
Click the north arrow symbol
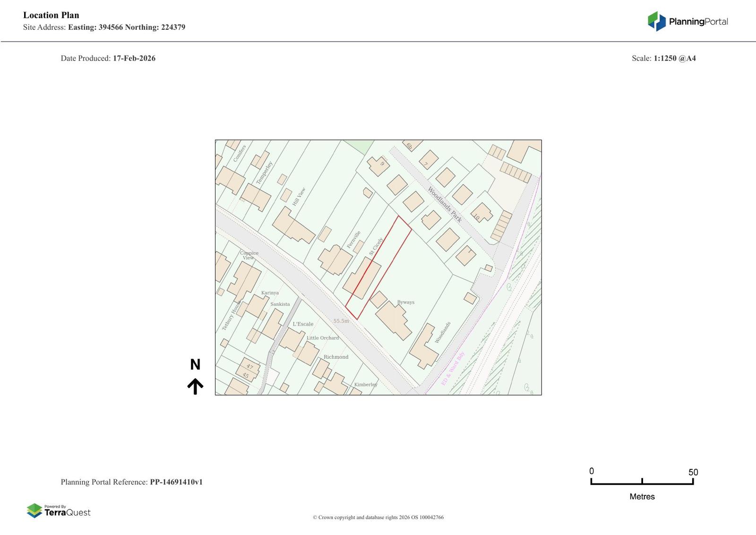pyautogui.click(x=195, y=386)
